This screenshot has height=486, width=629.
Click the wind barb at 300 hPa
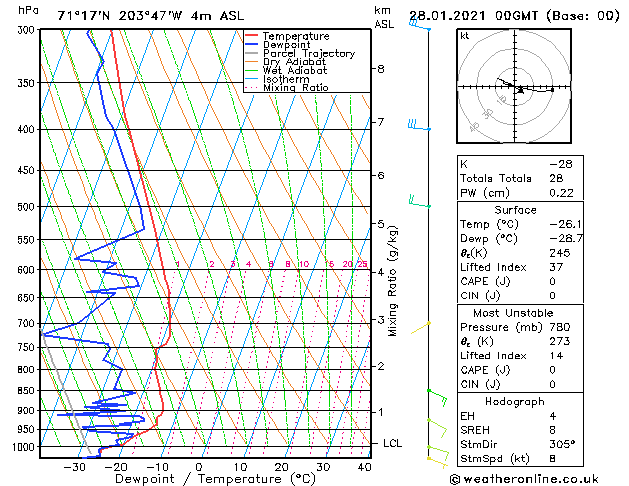coord(419,25)
